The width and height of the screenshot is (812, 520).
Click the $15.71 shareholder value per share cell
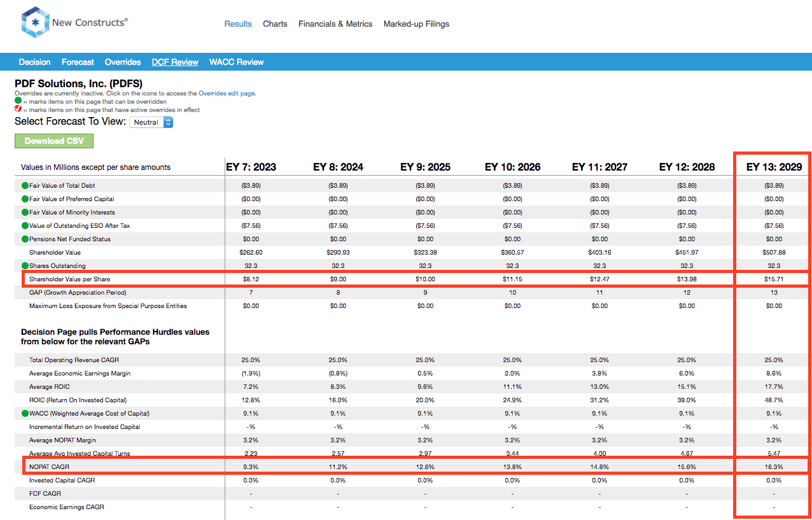pyautogui.click(x=774, y=279)
